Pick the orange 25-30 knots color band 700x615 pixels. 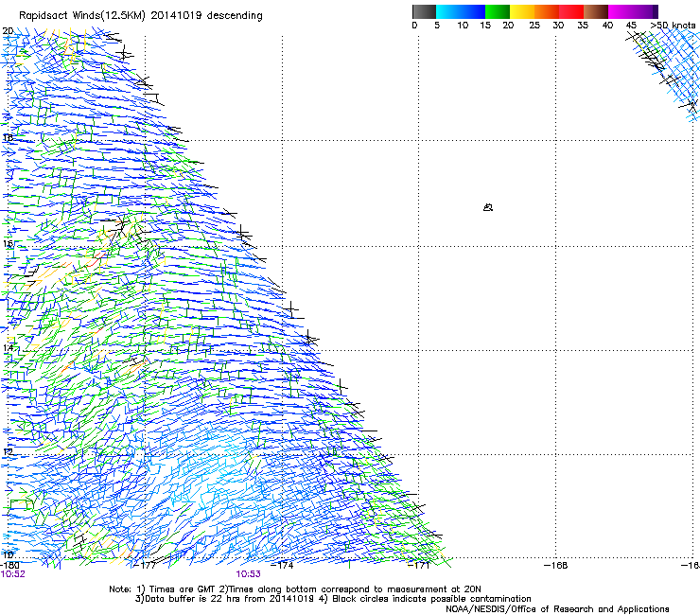point(547,11)
